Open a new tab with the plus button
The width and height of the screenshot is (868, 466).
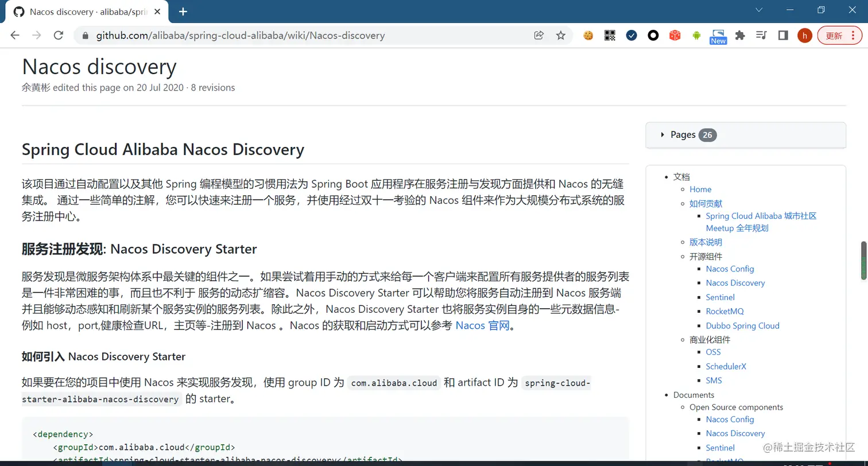[183, 11]
